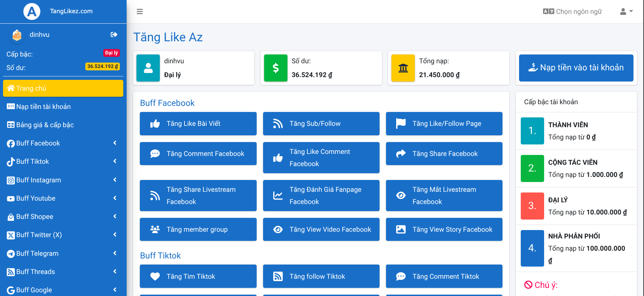Image resolution: width=644 pixels, height=296 pixels.
Task: Click the green dollar balance icon
Action: click(276, 68)
